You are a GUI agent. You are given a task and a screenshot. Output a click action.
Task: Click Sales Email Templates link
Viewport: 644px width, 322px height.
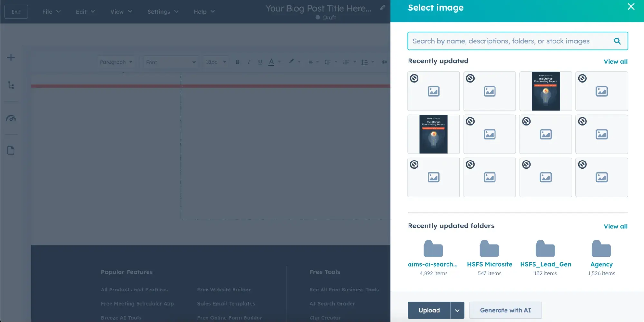click(x=226, y=304)
